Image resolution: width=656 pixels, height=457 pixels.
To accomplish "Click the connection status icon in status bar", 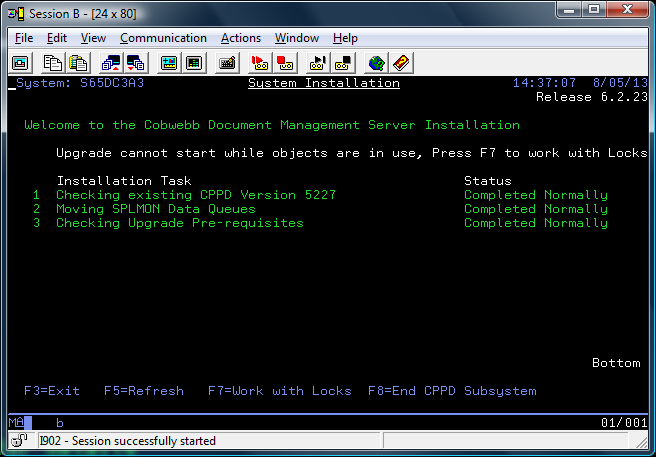I will [x=18, y=440].
